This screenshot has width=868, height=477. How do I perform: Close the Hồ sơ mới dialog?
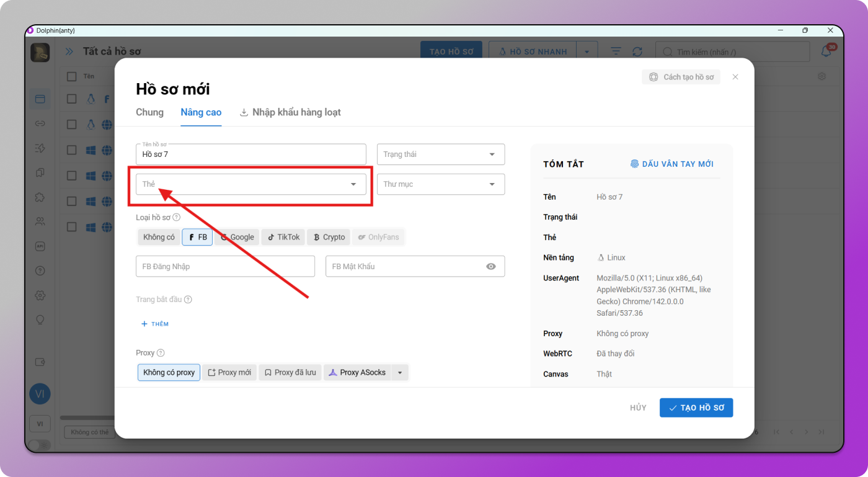(x=735, y=77)
